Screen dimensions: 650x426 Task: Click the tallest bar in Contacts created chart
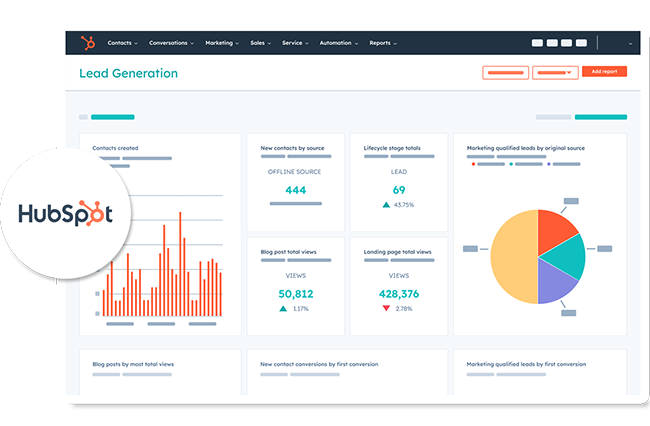(180, 264)
